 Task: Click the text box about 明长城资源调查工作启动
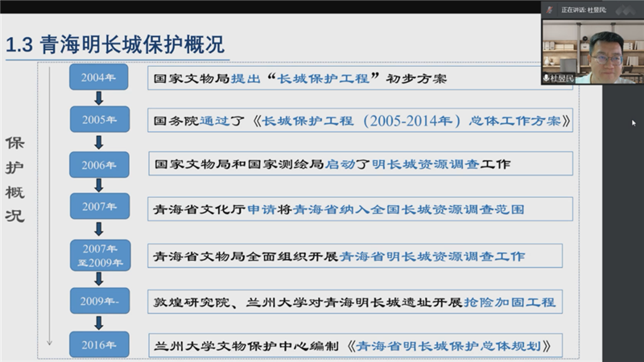(x=361, y=164)
